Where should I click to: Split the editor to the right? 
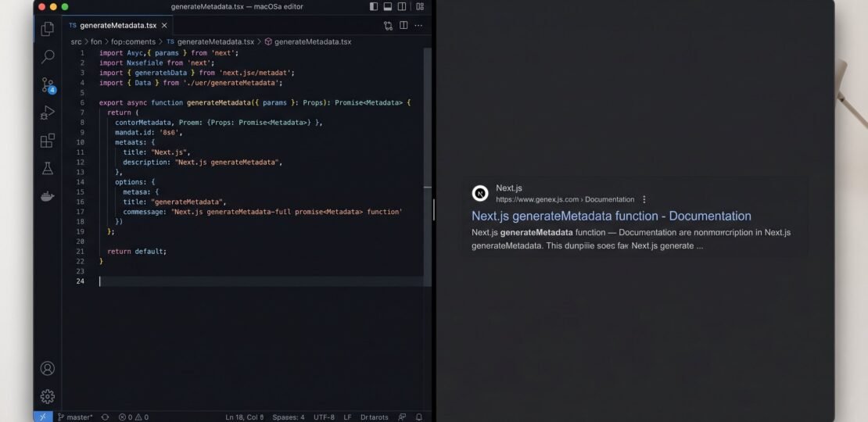point(404,26)
